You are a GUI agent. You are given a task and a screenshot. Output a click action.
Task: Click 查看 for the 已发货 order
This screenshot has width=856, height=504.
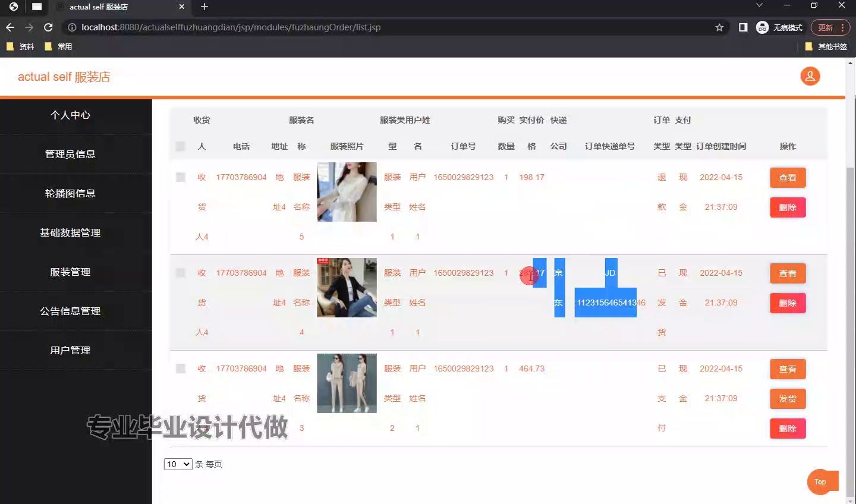(788, 273)
